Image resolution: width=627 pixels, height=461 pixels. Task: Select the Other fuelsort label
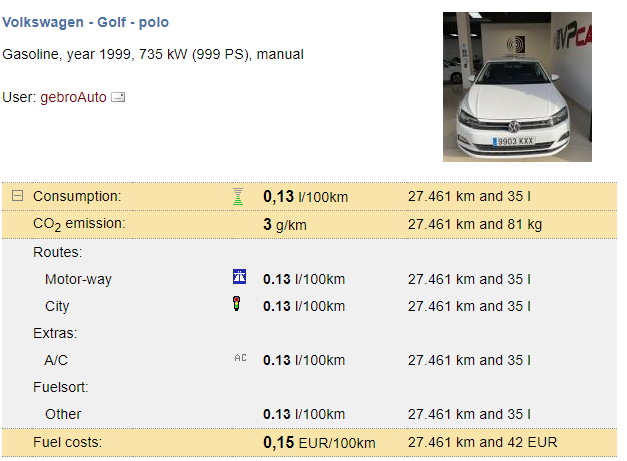[x=63, y=414]
